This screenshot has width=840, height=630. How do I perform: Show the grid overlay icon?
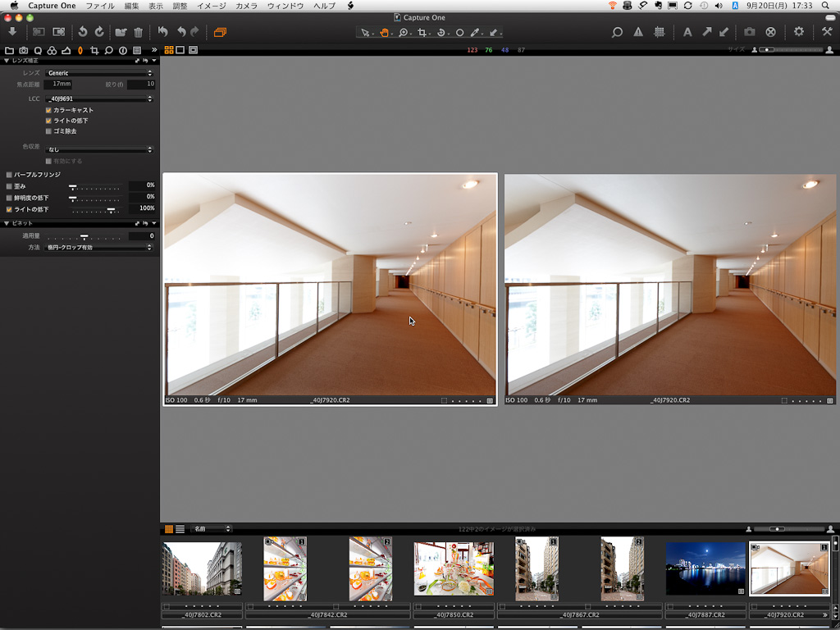(x=659, y=32)
